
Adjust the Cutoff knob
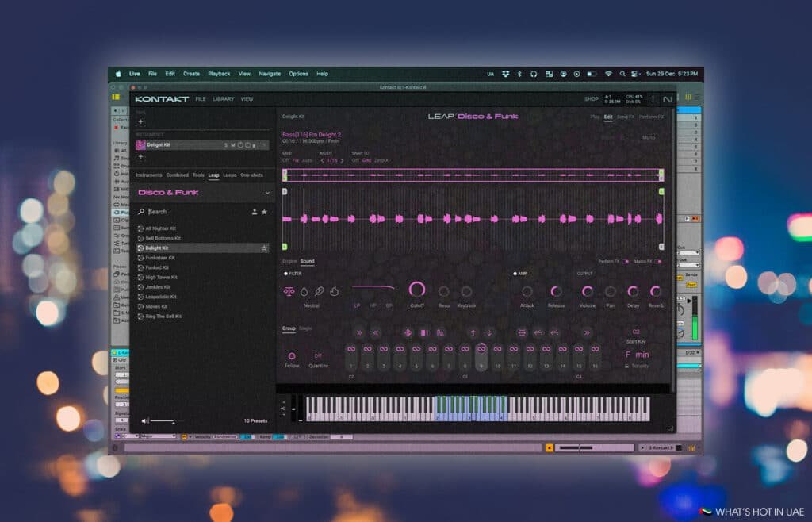416,290
